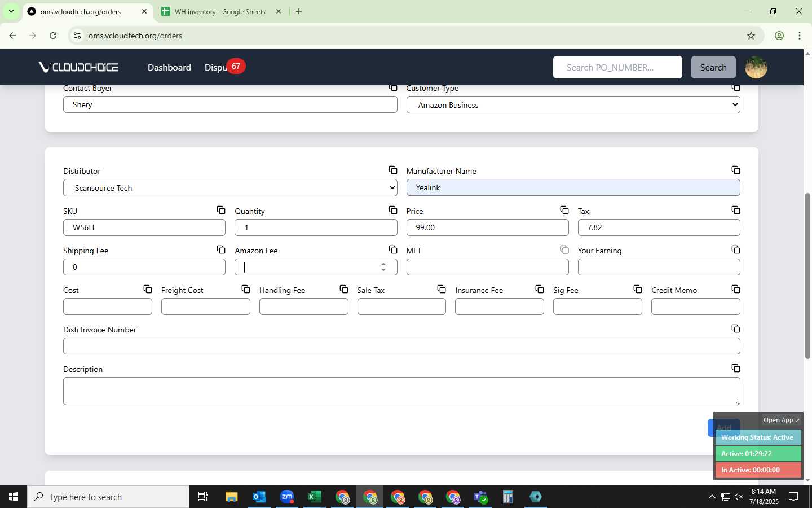Open Outlook from the taskbar
812x508 pixels.
(259, 497)
